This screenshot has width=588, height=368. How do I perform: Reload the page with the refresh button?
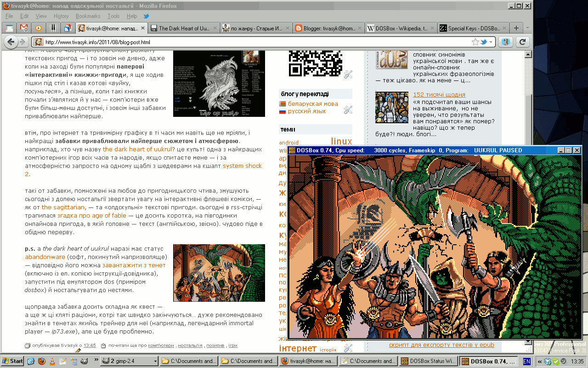[x=522, y=42]
